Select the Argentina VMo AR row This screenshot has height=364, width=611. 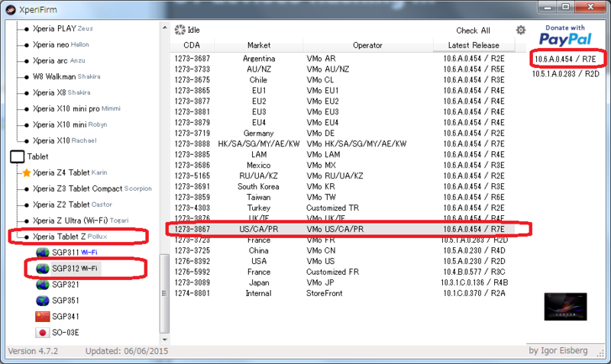pyautogui.click(x=342, y=59)
